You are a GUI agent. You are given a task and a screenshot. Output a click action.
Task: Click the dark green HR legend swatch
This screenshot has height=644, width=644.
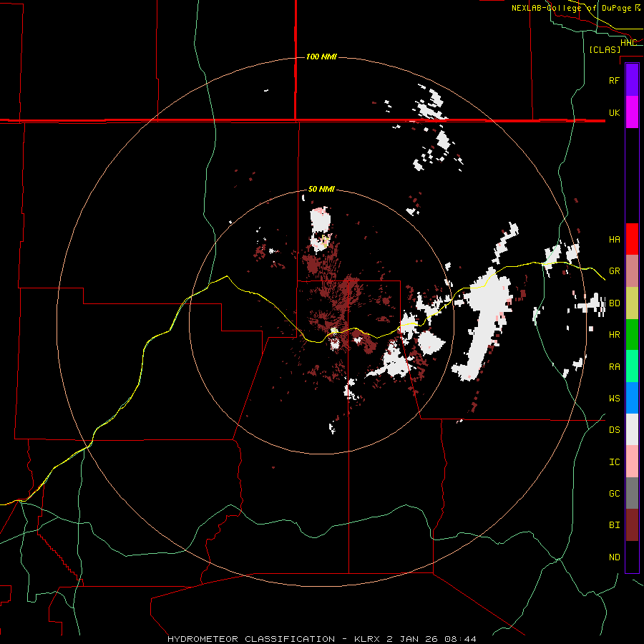click(x=632, y=335)
